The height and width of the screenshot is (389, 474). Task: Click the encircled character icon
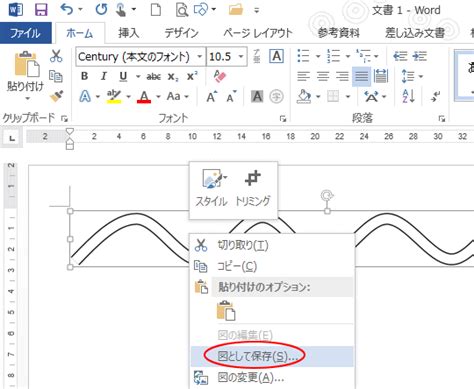276,97
